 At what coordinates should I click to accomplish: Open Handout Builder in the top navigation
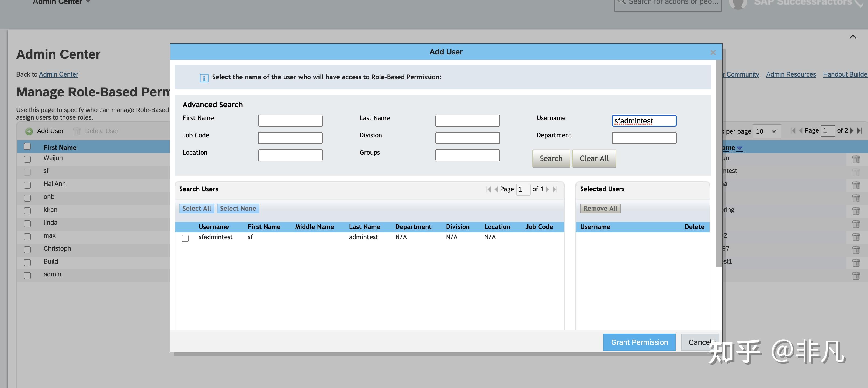[x=844, y=74]
